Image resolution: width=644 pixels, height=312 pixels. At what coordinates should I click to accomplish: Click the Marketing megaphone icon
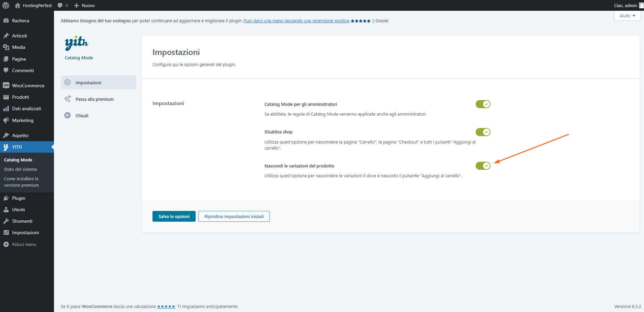coord(6,120)
